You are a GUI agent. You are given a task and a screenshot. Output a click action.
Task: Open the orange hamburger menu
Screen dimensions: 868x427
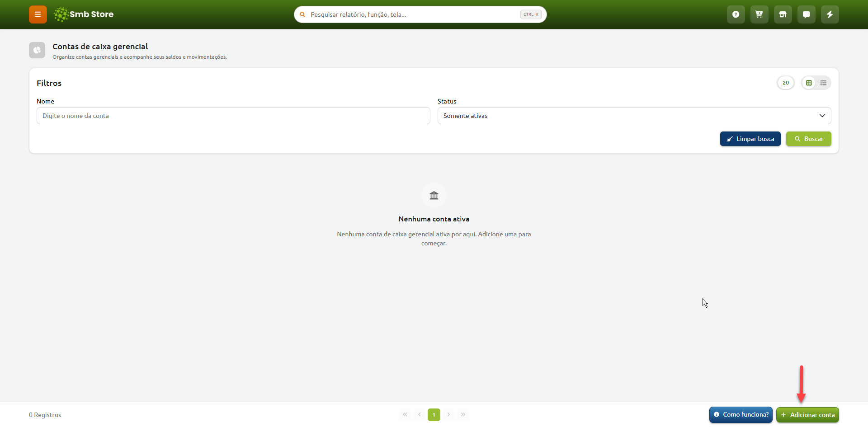tap(38, 14)
